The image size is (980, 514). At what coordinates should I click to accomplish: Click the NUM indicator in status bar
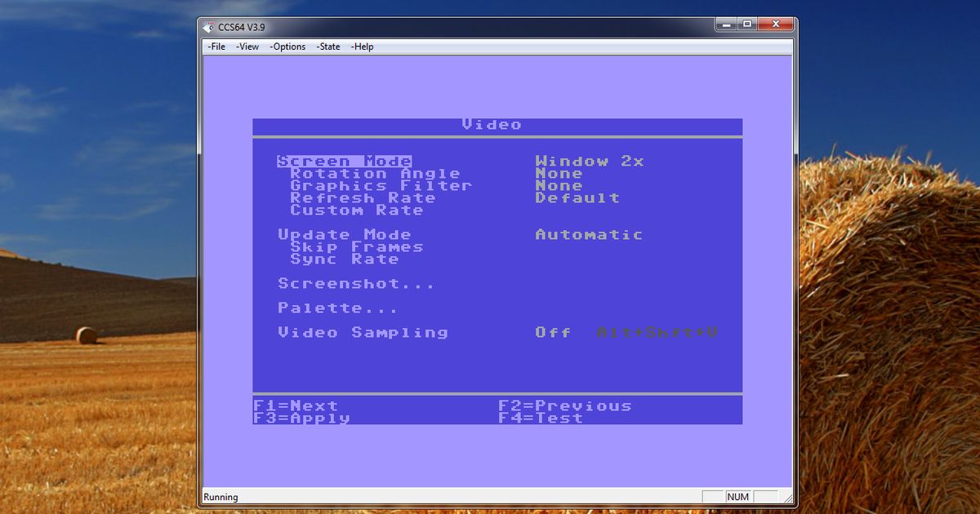(739, 496)
